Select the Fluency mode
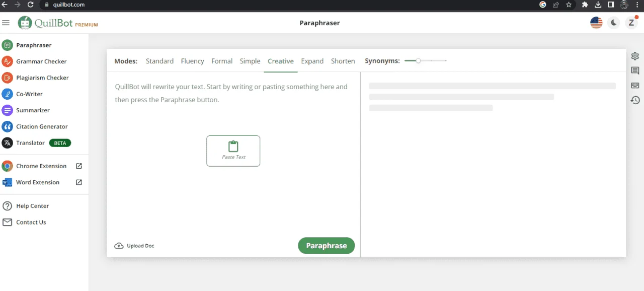Viewport: 644px width, 291px height. (x=193, y=61)
